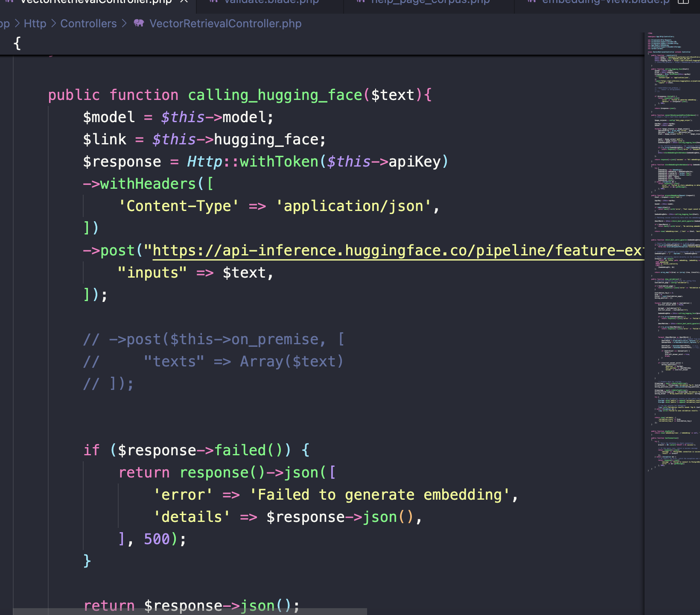700x615 pixels.
Task: Expand the chevron after Http breadcrumb
Action: pos(53,23)
